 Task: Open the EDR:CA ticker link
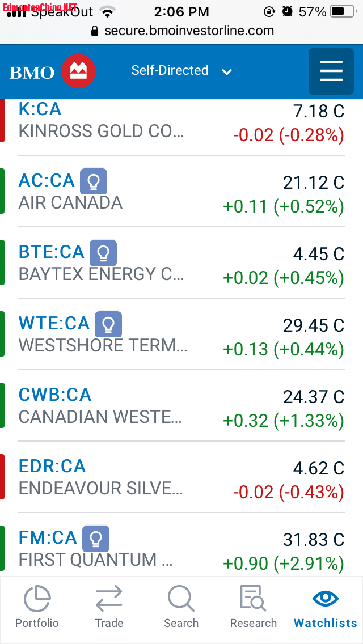(52, 466)
